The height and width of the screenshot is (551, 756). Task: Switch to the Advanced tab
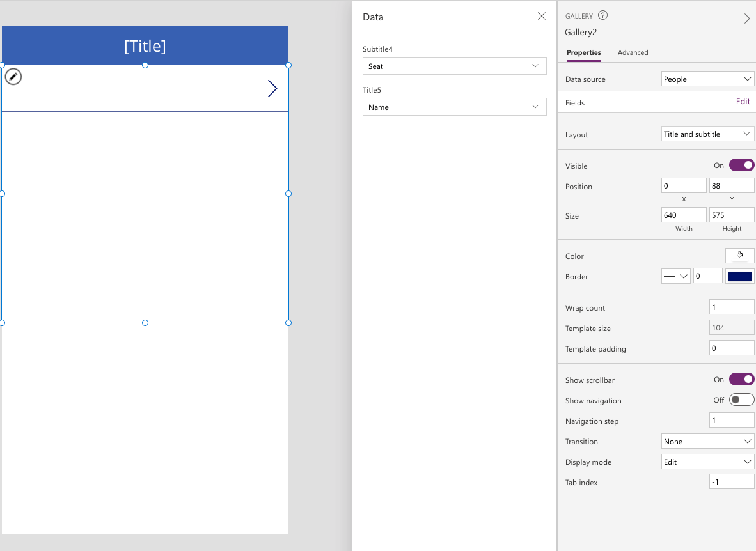click(633, 52)
